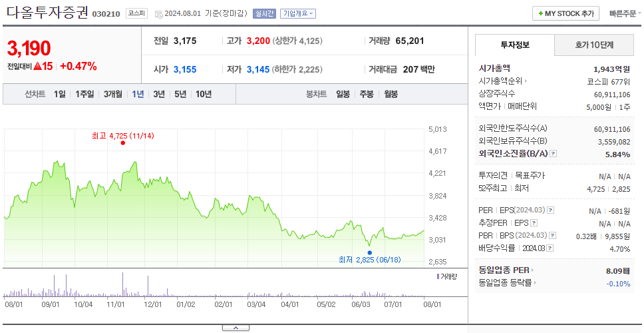644x333 pixels.
Task: Open help icon next to 배당수익률 2024.03
Action: pyautogui.click(x=550, y=248)
